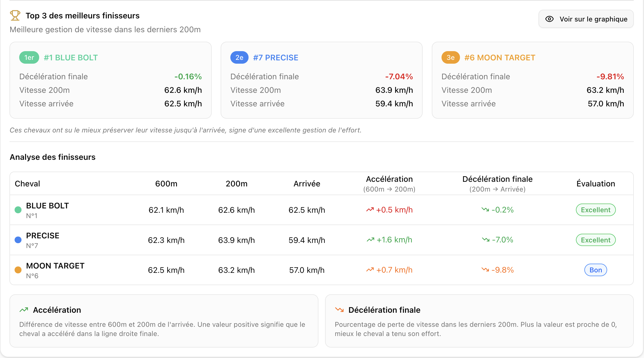This screenshot has width=644, height=358.
Task: Click the blue color dot beside PRECISE row
Action: tap(18, 240)
